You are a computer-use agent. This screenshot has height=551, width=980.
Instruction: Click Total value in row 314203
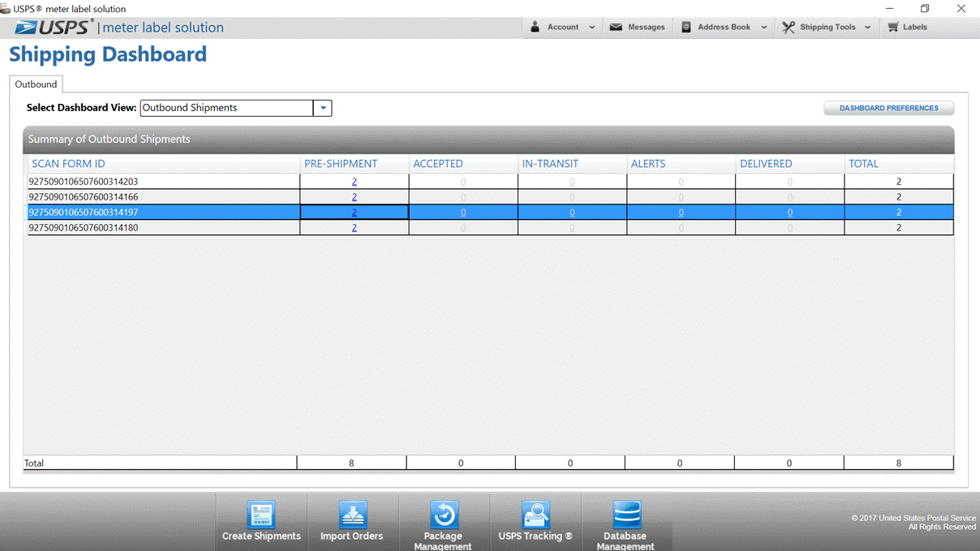(899, 182)
